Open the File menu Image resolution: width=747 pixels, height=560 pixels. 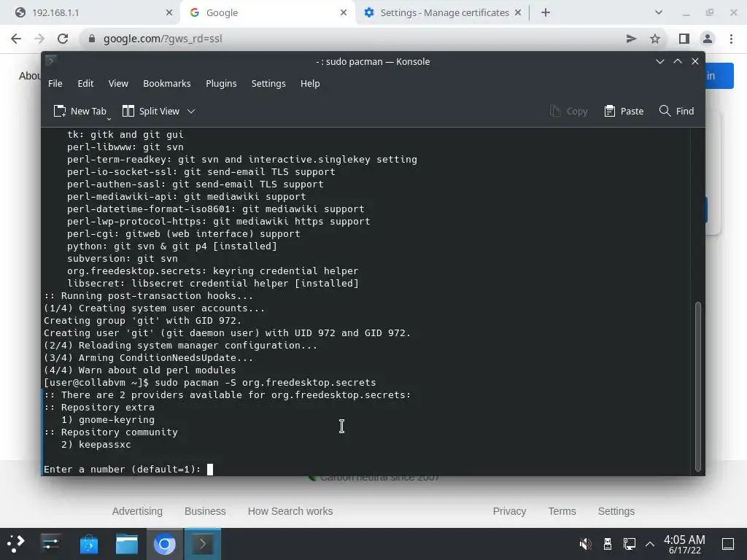pos(55,83)
